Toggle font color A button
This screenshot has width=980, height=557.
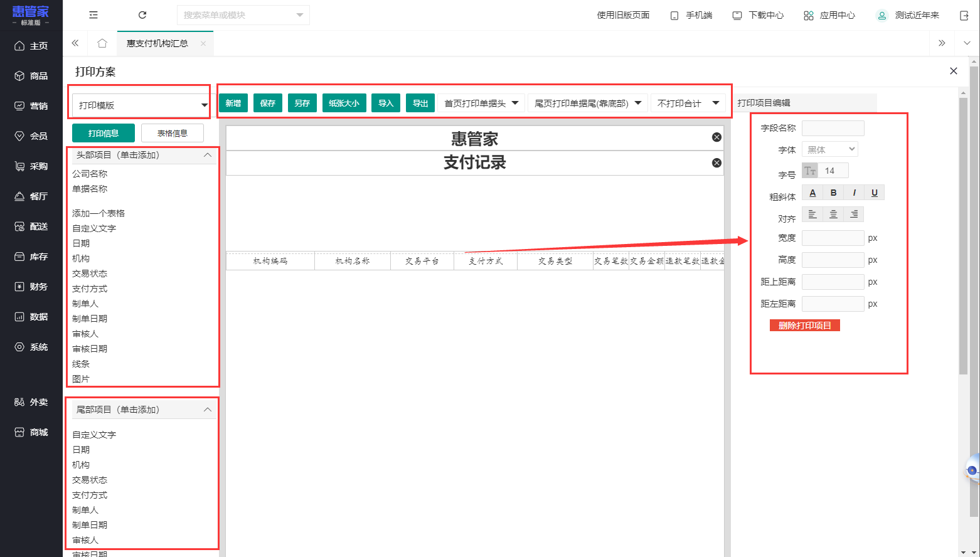(x=812, y=193)
